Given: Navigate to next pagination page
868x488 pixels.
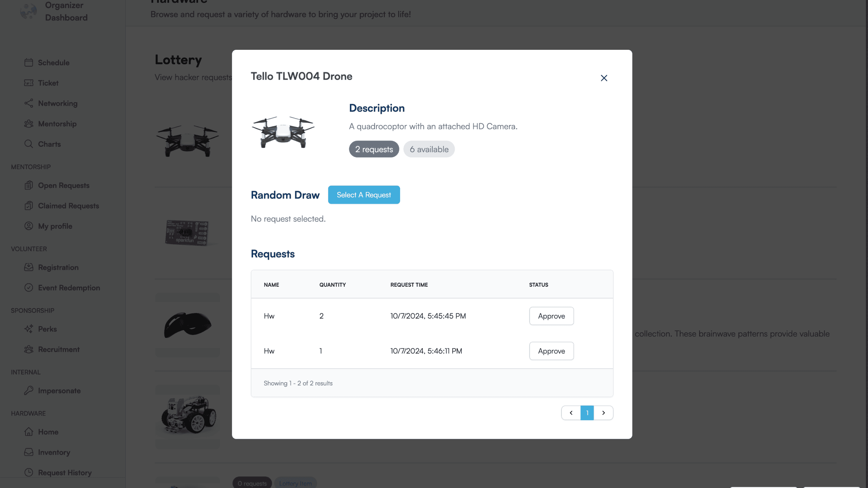Looking at the screenshot, I should (x=604, y=412).
